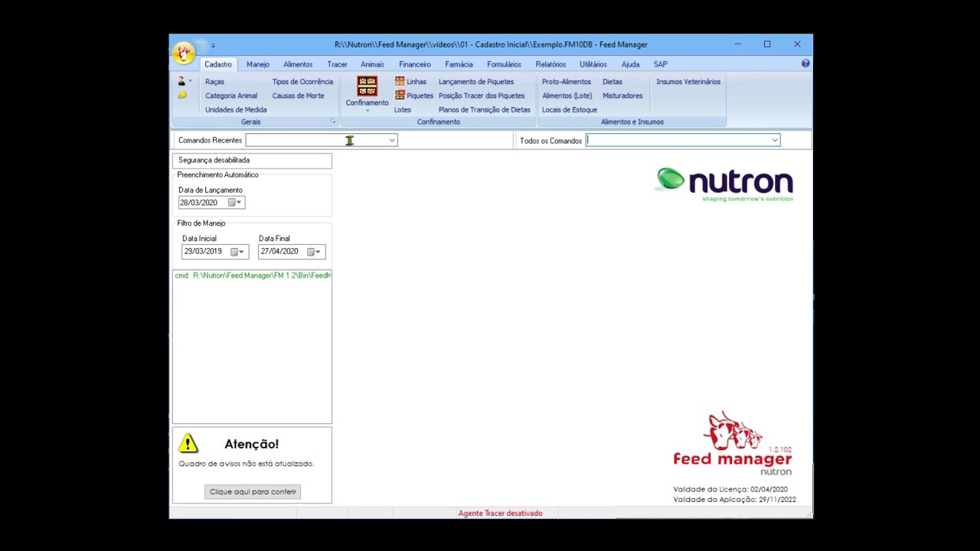Click Lançamento de Piquetes
The image size is (980, 551).
[x=476, y=82]
